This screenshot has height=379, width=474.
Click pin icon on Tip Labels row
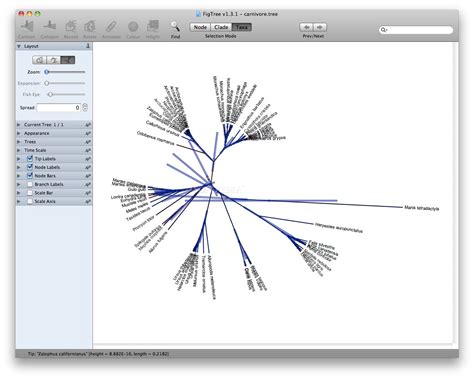pos(88,159)
